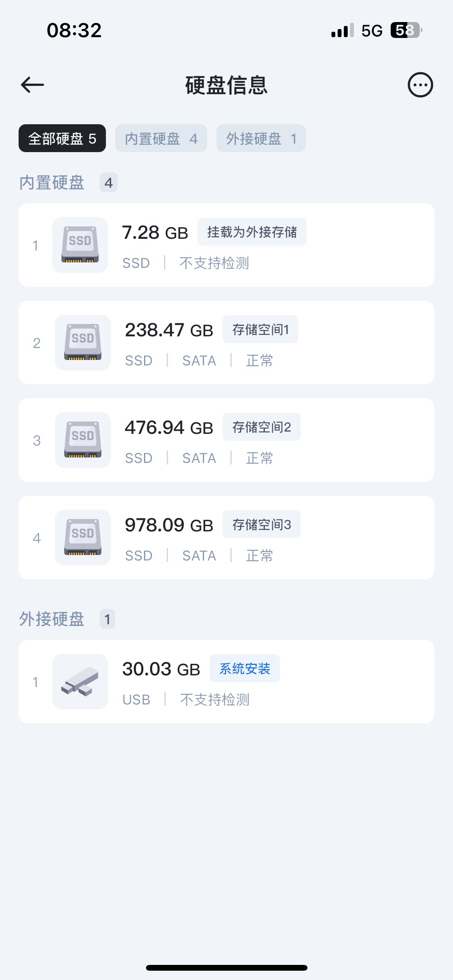The image size is (453, 980).
Task: Switch to the 外接硬盘 1 tab
Action: [261, 138]
